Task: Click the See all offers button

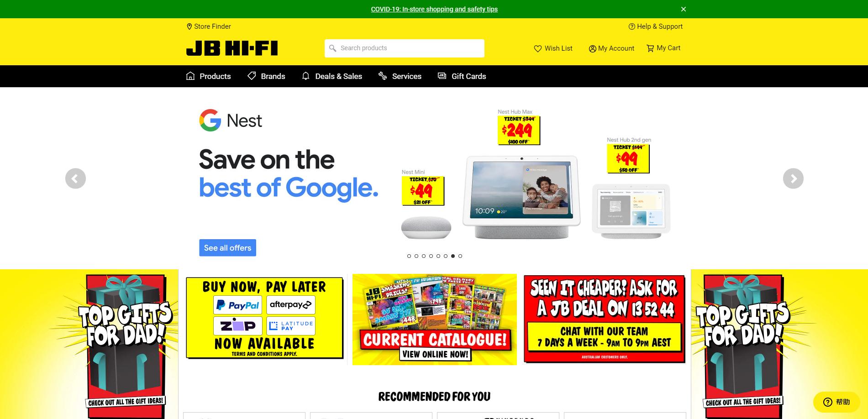Action: [227, 248]
